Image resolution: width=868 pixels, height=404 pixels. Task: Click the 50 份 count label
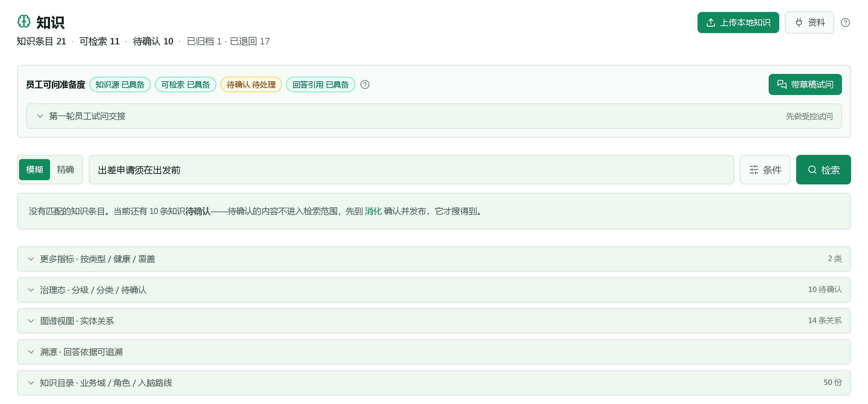(833, 382)
